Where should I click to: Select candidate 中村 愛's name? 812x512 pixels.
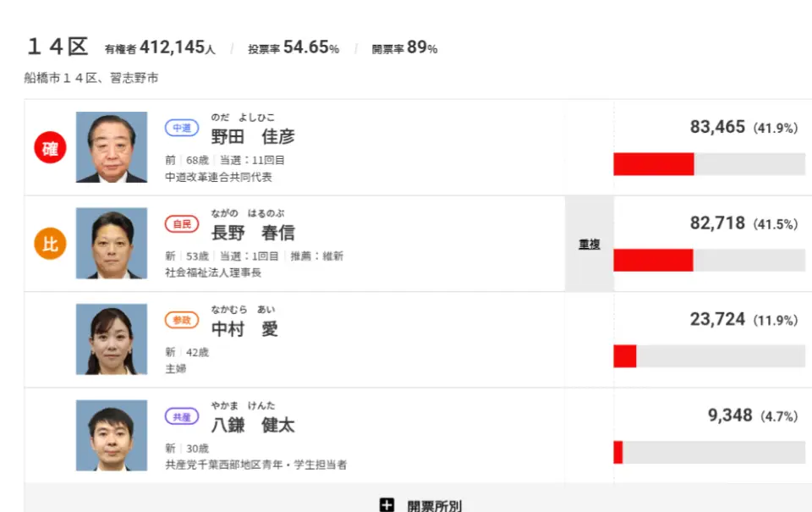point(244,328)
